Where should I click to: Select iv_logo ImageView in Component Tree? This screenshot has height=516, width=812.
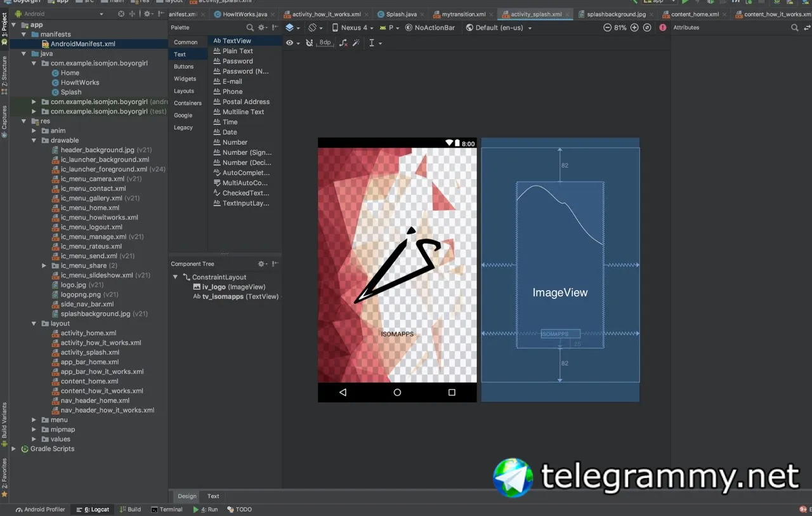229,287
